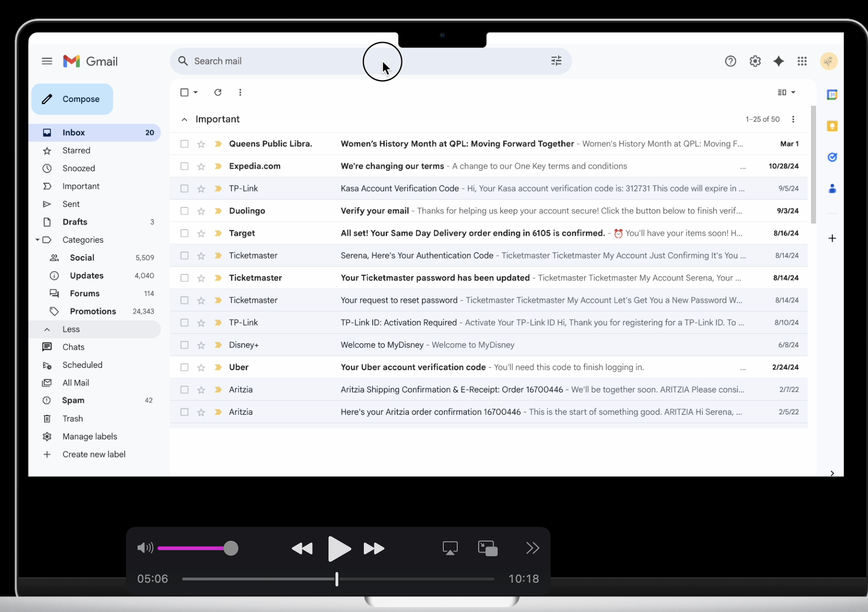868x612 pixels.
Task: Open the Gmail main menu hamburger icon
Action: pyautogui.click(x=47, y=61)
